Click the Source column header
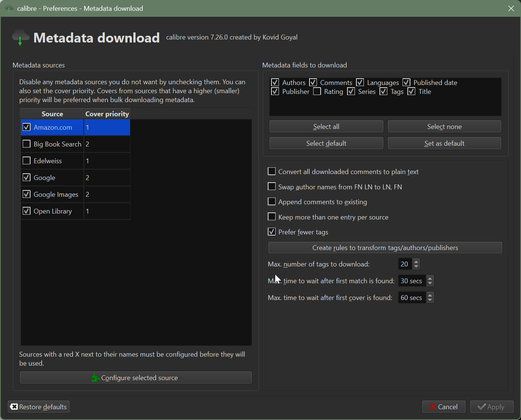 tap(52, 114)
